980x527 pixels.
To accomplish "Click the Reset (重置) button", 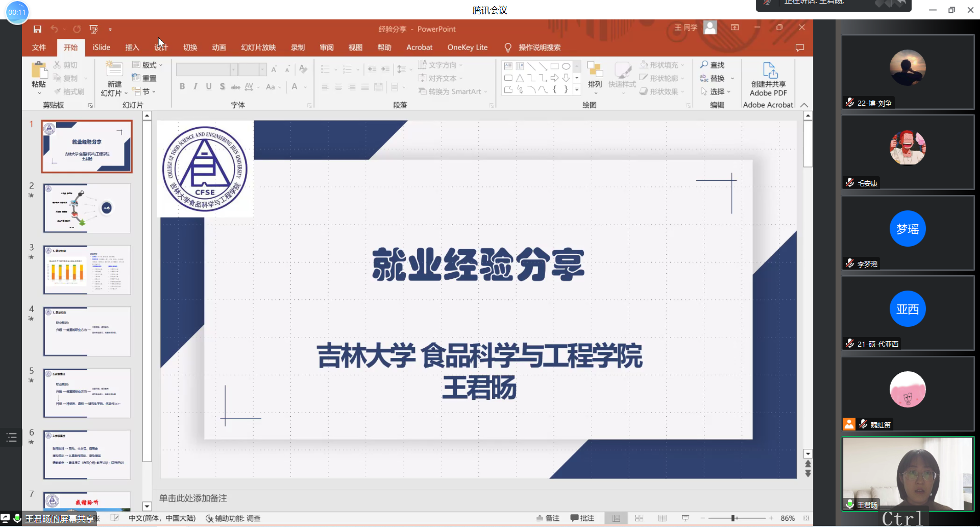I will coord(144,78).
